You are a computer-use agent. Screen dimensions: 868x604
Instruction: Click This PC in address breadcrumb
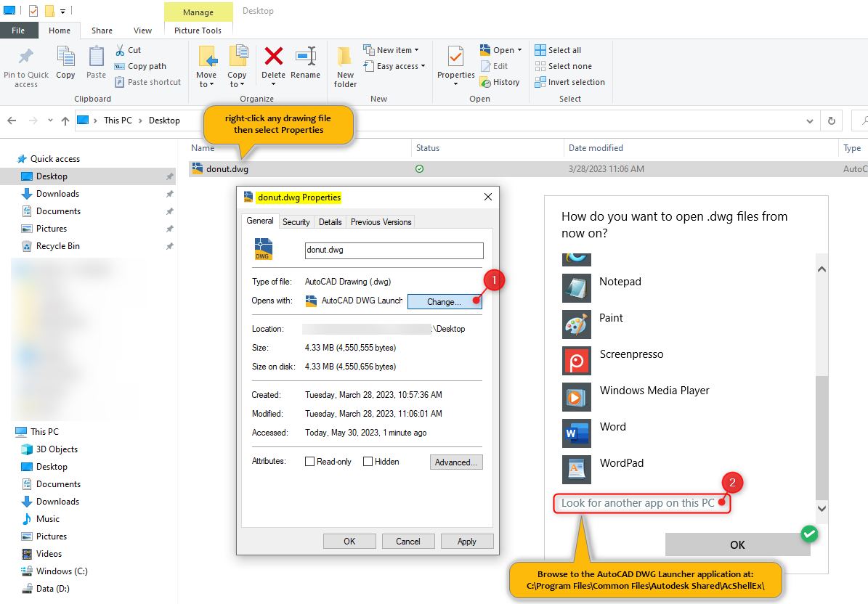click(x=118, y=121)
